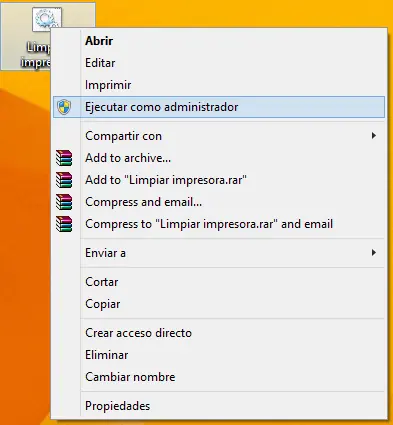The width and height of the screenshot is (393, 425).
Task: Expand the Enviar a submenu arrow
Action: 374,253
